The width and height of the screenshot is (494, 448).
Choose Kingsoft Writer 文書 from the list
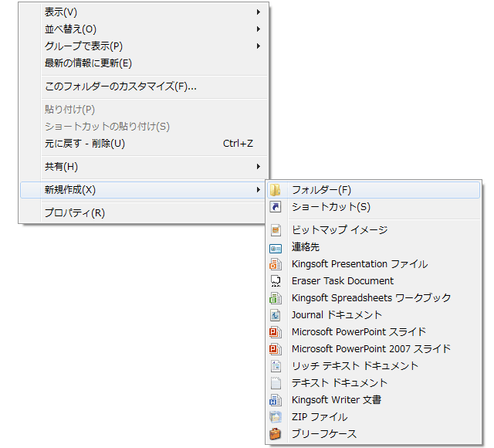(x=337, y=400)
